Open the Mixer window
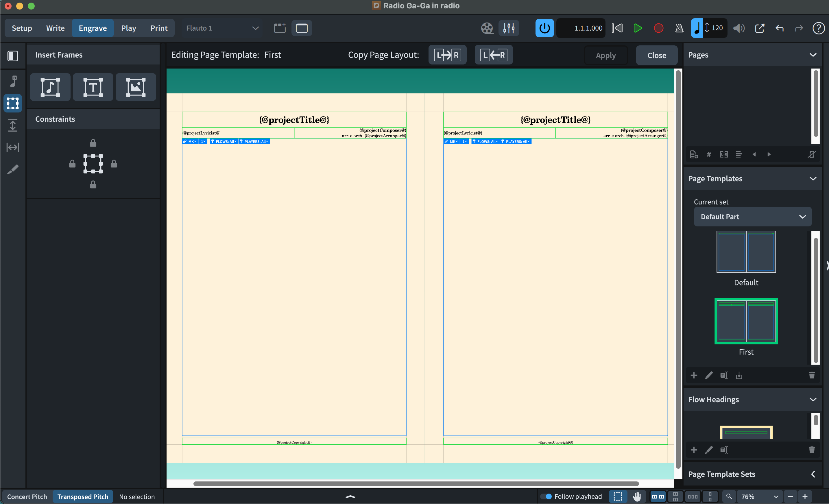829x504 pixels. pyautogui.click(x=509, y=28)
